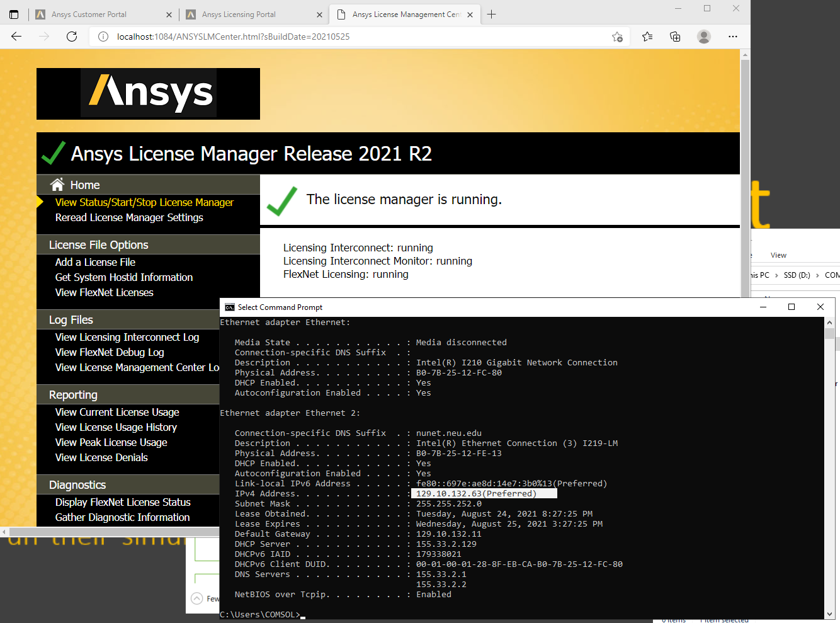Image resolution: width=840 pixels, height=623 pixels.
Task: View the site information icon in address bar
Action: click(103, 37)
